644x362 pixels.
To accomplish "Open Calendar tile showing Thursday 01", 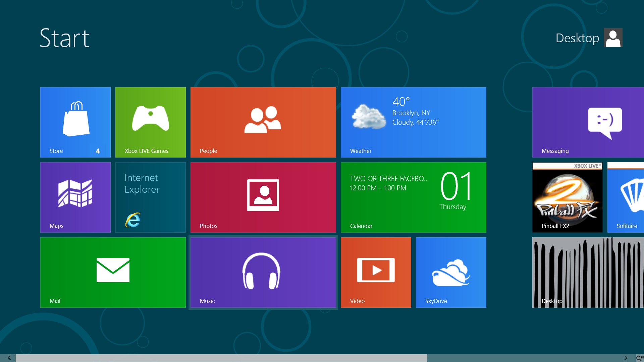I will tap(413, 197).
